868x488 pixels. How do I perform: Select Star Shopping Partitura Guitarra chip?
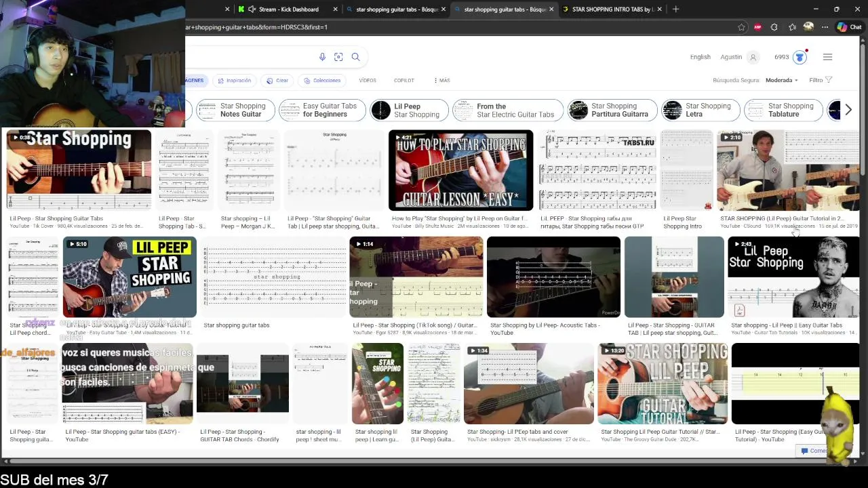613,110
